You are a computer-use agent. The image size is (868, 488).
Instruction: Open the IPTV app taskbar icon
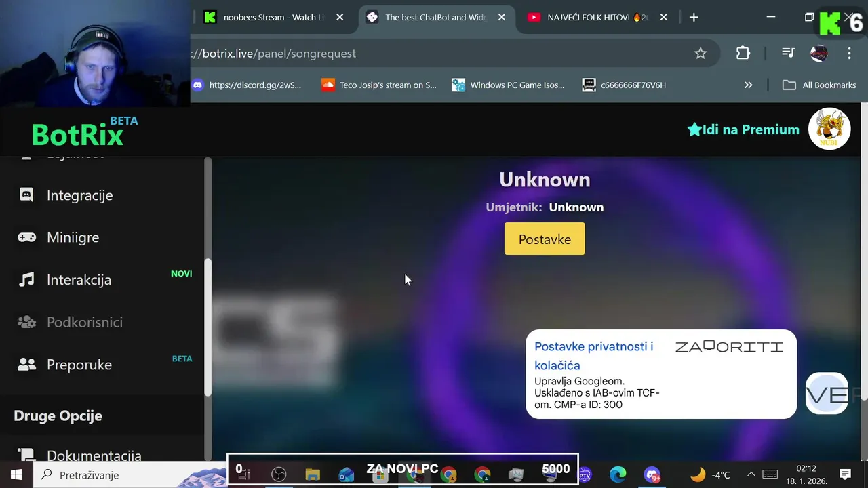pyautogui.click(x=585, y=474)
